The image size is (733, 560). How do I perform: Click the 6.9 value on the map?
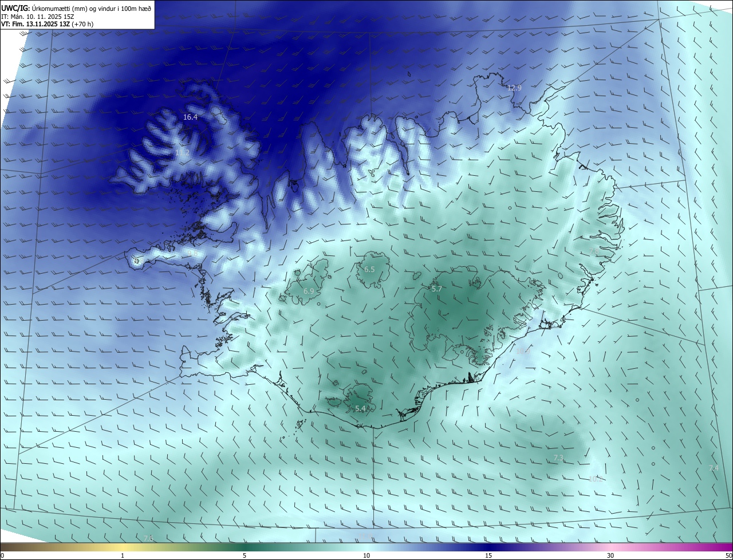click(x=309, y=291)
